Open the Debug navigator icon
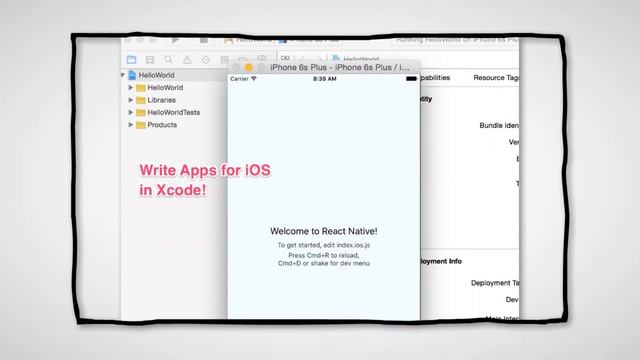Viewport: 640px width, 360px height. [224, 60]
